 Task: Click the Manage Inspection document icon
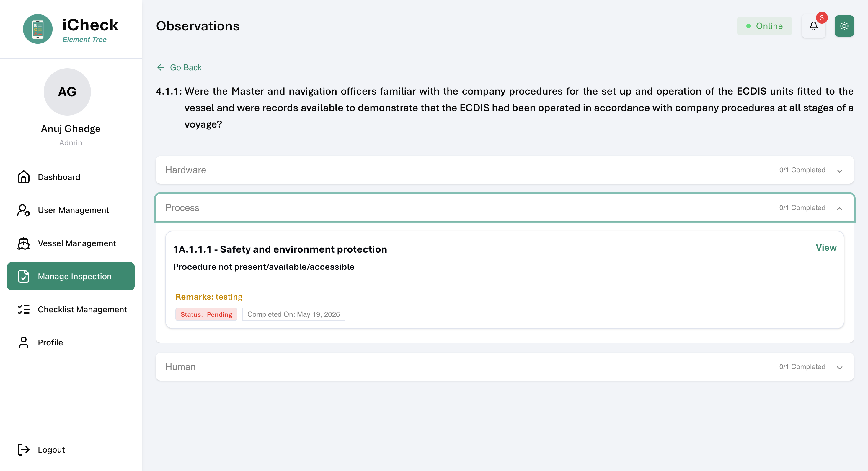24,276
